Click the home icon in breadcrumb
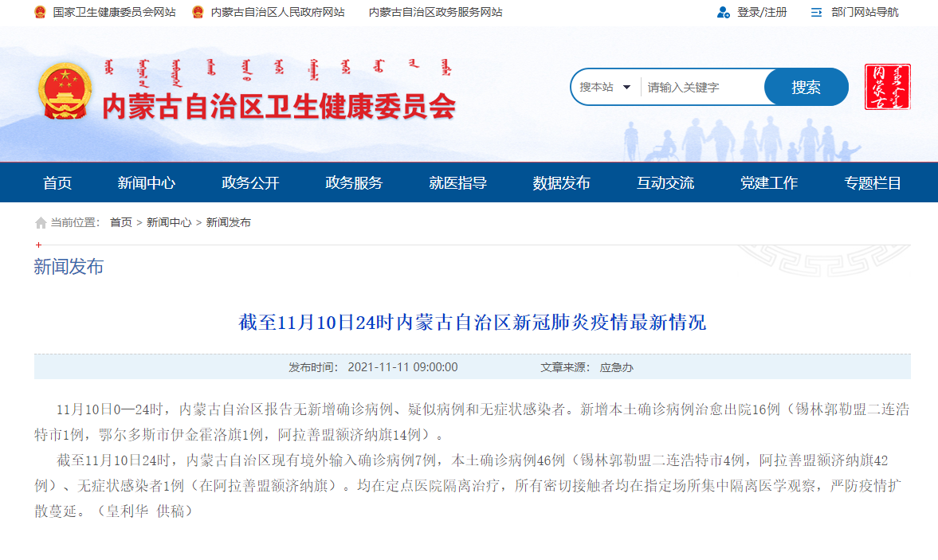The width and height of the screenshot is (938, 560). tap(41, 223)
